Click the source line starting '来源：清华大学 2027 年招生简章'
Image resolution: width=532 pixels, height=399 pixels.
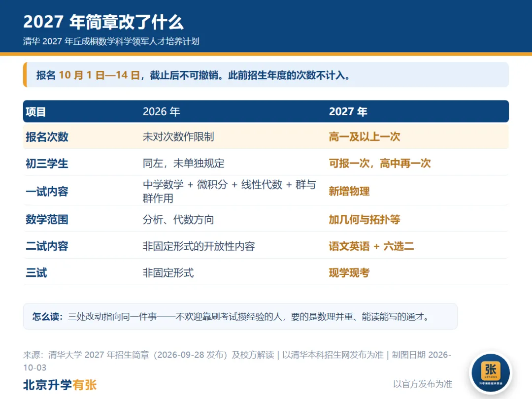click(237, 361)
